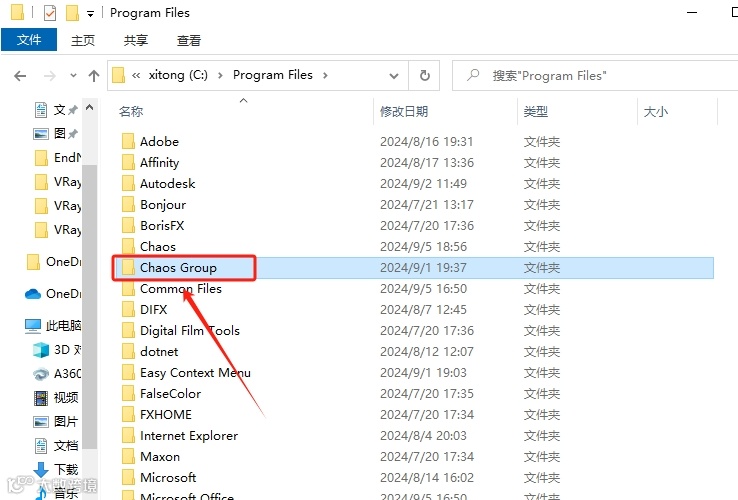Select the Adobe folder icon
This screenshot has height=500, width=738.
[128, 141]
